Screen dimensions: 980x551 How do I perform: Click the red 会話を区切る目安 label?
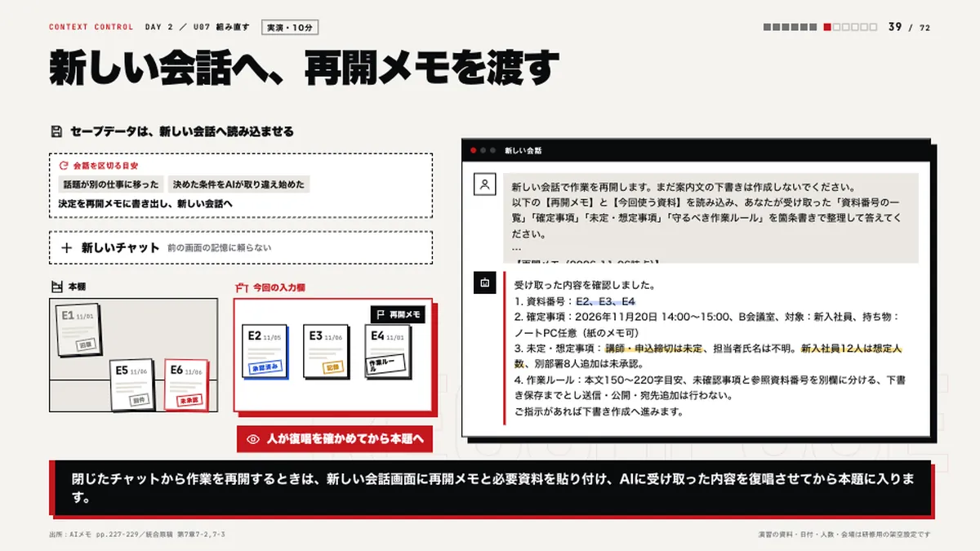pos(105,165)
